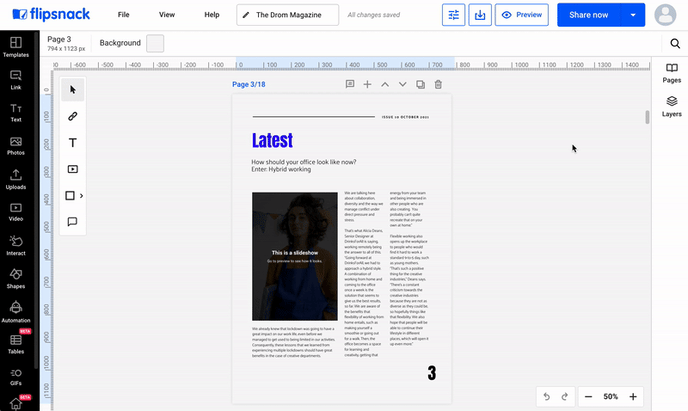Click the Preview button

[x=522, y=15]
